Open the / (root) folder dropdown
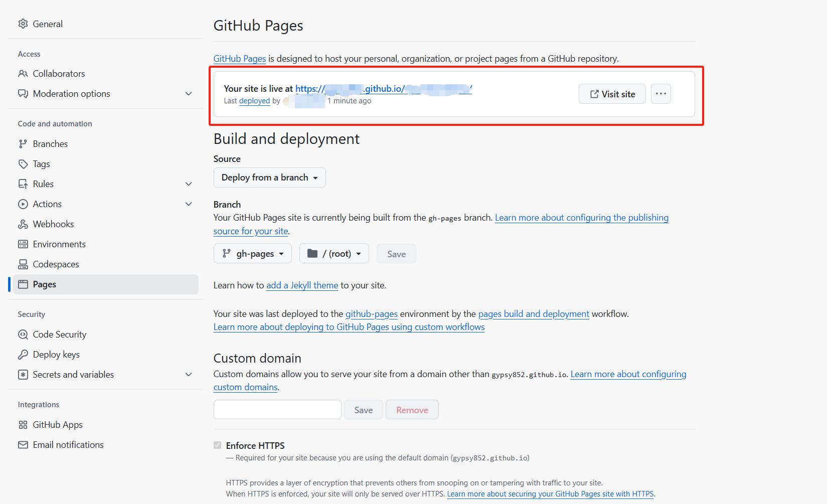 [x=334, y=253]
